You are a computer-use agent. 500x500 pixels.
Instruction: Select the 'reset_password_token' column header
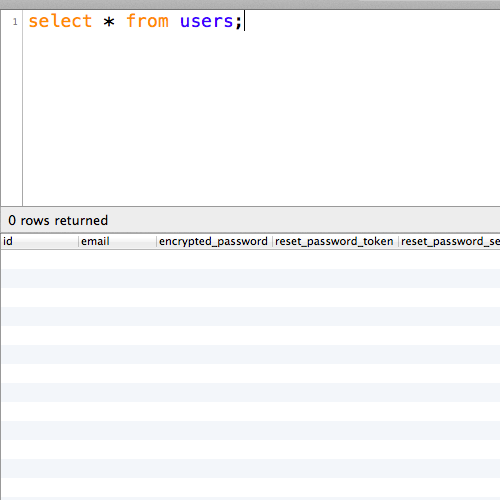(335, 241)
